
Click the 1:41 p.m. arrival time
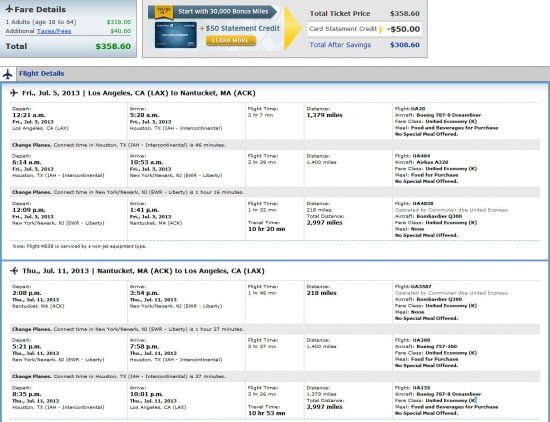[145, 210]
